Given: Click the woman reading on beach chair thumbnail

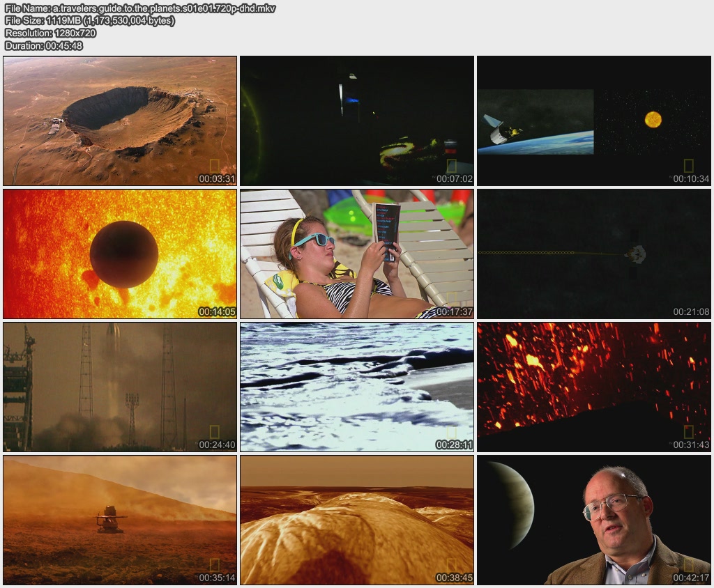Looking at the screenshot, I should tap(357, 254).
